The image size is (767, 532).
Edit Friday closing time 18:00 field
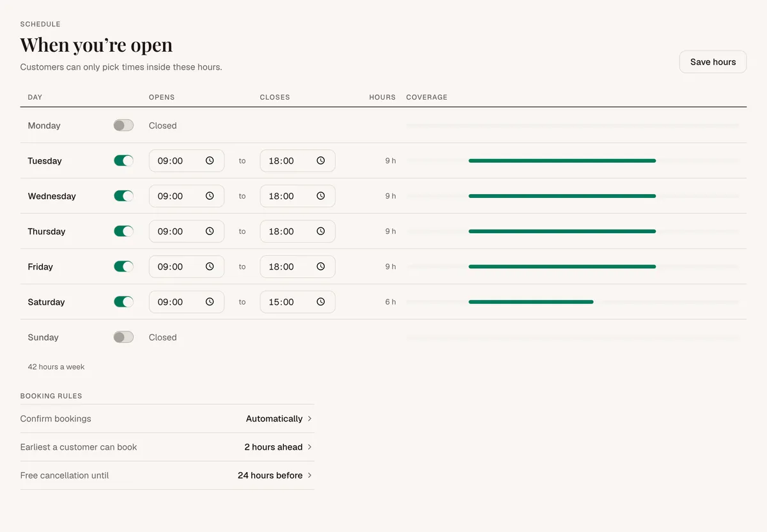[x=298, y=267]
